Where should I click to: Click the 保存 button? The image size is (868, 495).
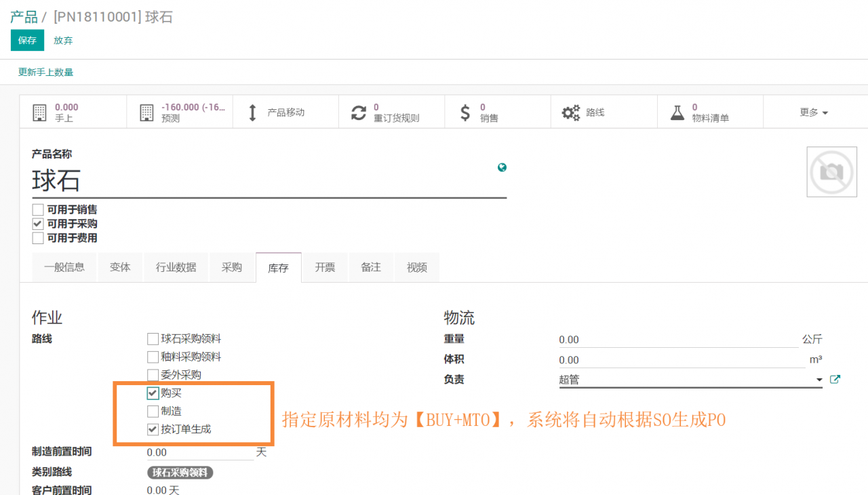click(x=27, y=40)
